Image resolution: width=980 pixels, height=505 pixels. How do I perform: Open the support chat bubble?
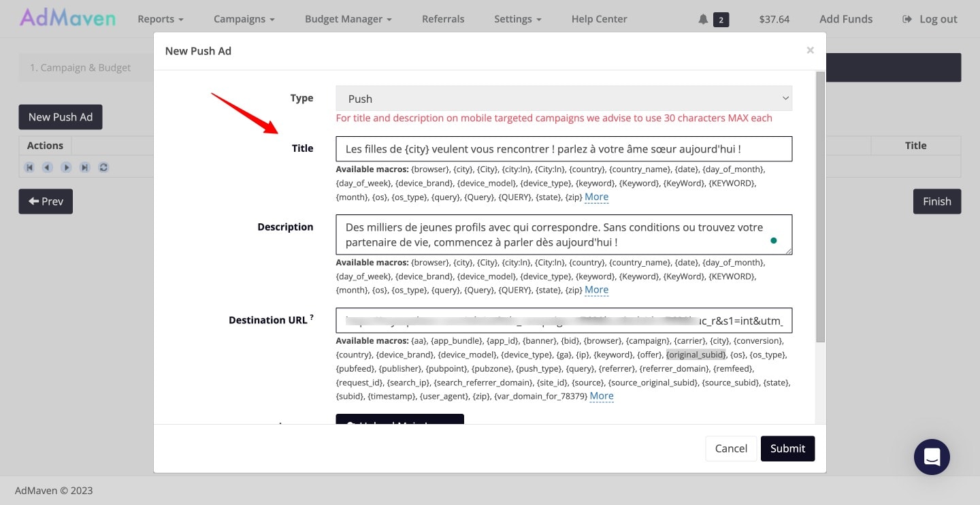point(932,457)
